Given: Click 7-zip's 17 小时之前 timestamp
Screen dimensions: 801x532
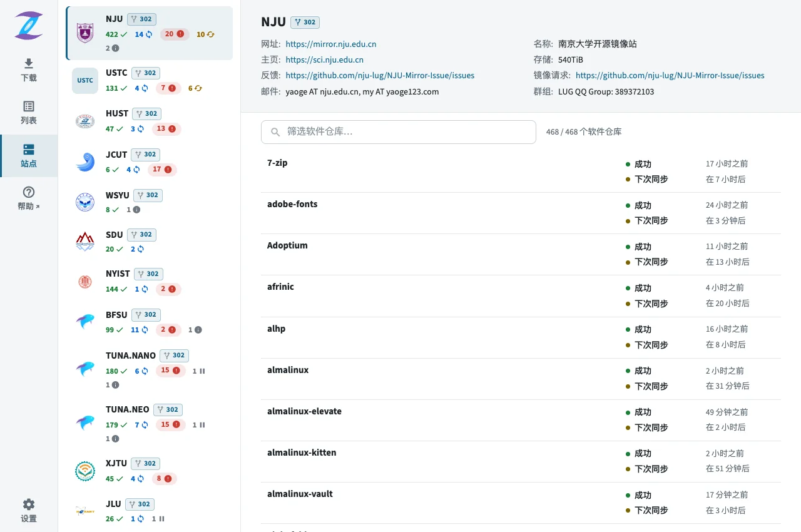Looking at the screenshot, I should 727,164.
